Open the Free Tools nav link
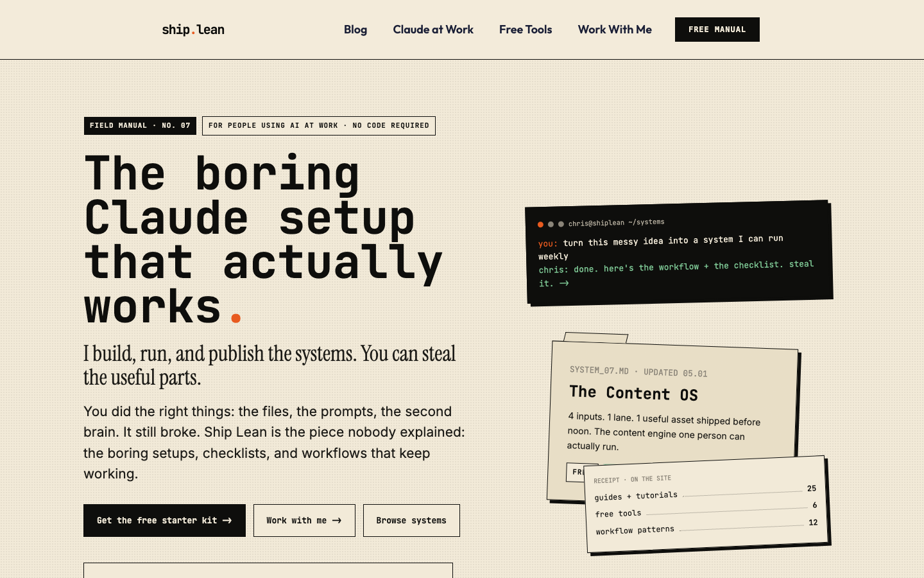 (x=526, y=30)
